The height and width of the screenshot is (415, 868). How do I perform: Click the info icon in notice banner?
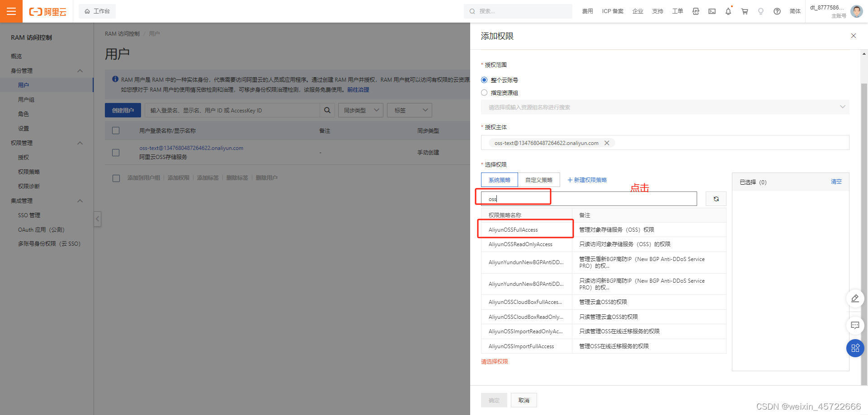coord(115,79)
